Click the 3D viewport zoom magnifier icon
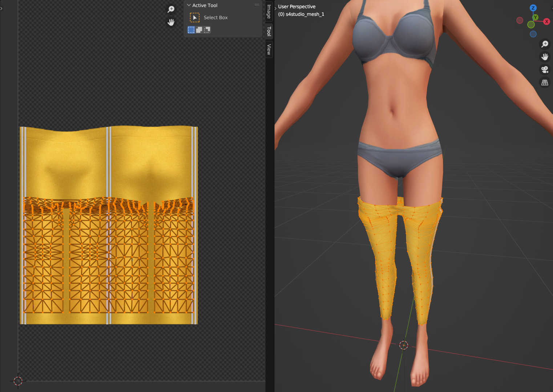 [545, 44]
